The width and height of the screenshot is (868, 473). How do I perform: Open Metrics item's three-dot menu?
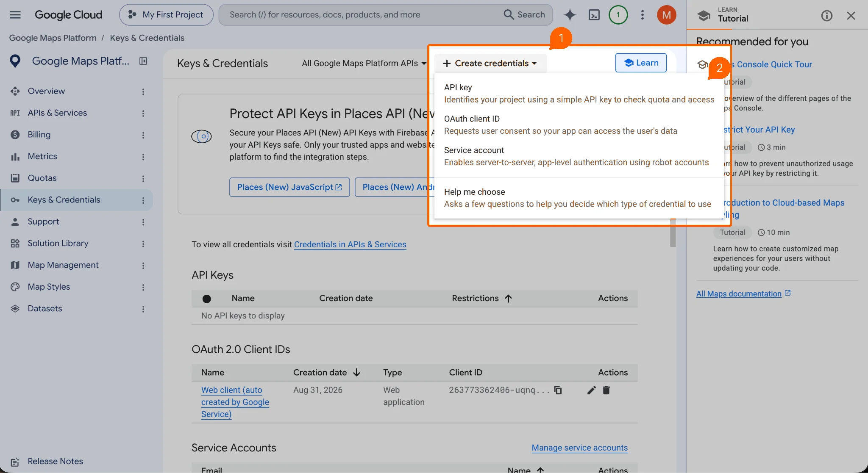click(x=143, y=157)
